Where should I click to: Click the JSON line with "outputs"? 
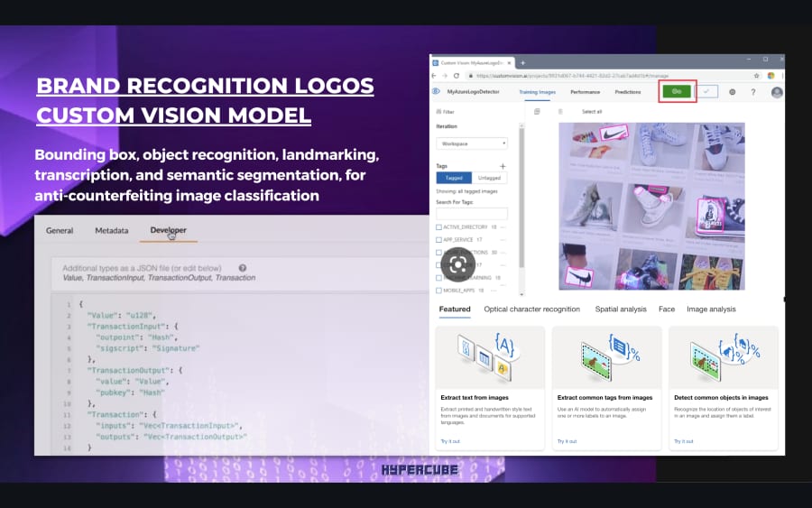pos(171,437)
